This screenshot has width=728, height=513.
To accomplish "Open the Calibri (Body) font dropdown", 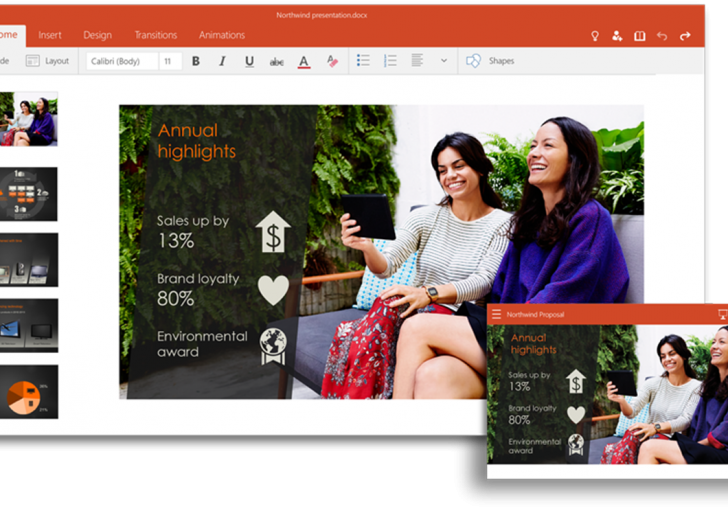I will click(121, 61).
